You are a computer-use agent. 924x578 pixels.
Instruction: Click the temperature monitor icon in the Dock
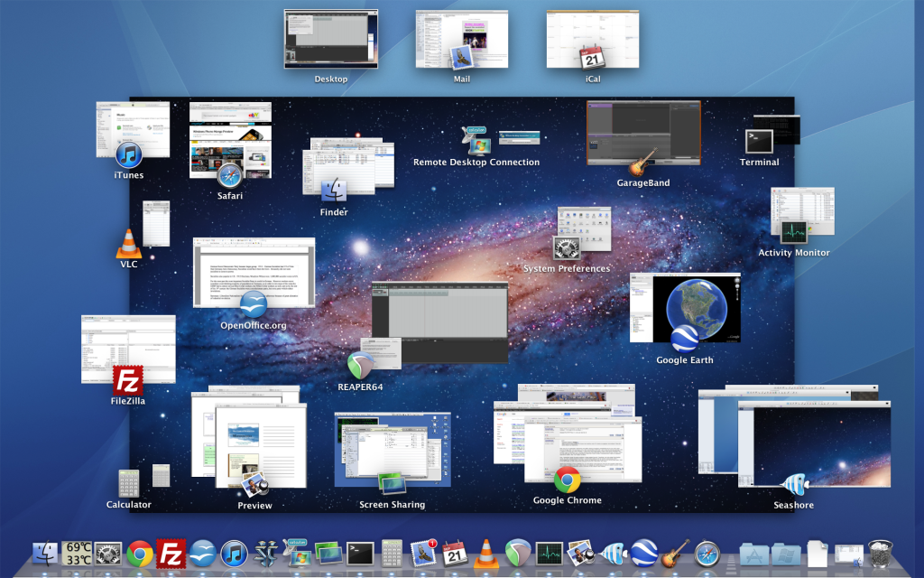pos(78,554)
